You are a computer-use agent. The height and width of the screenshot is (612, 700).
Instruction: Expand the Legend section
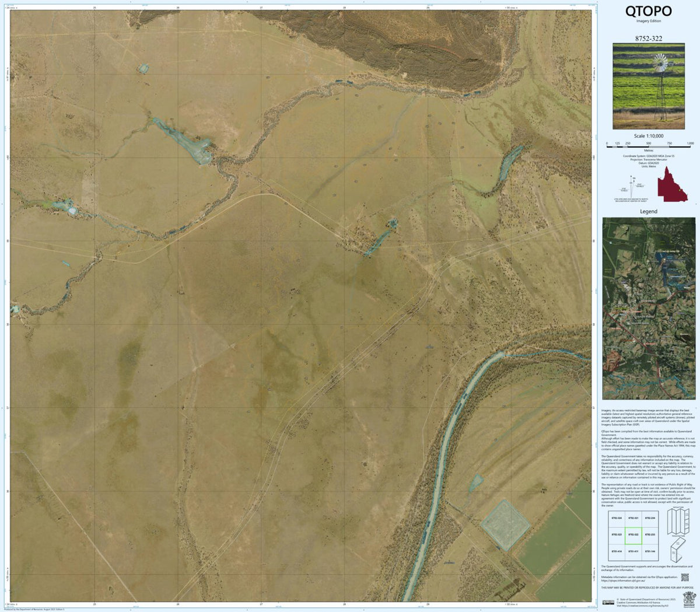649,211
